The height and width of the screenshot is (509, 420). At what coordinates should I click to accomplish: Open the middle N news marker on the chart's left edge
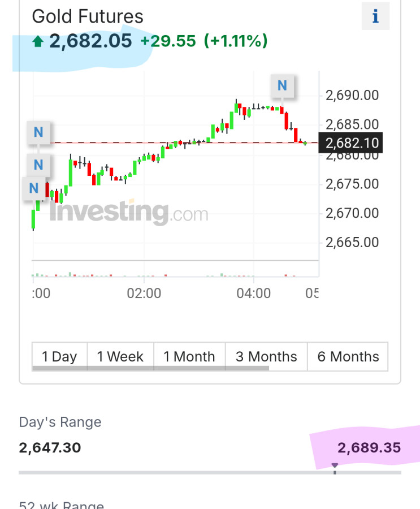pos(38,165)
